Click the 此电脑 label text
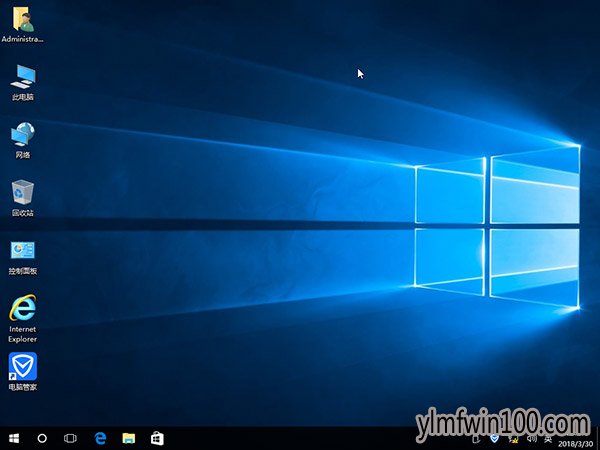Image resolution: width=600 pixels, height=450 pixels. [23, 97]
